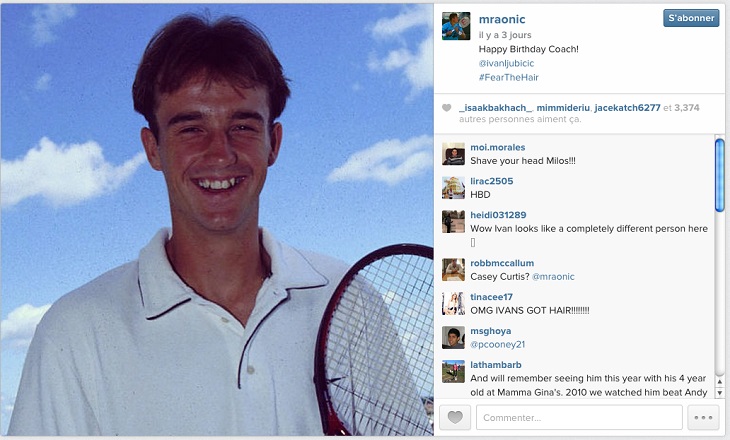Focus the Commenter... comment input field
The image size is (730, 440).
[x=579, y=418]
